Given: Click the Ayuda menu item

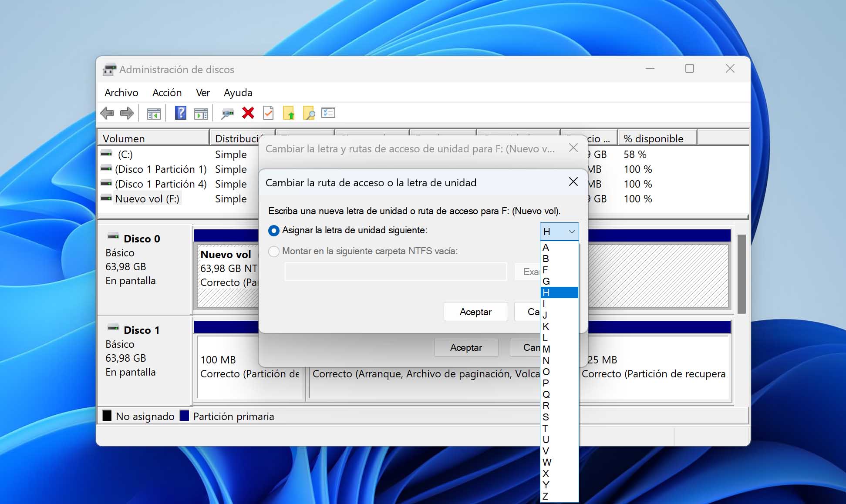Looking at the screenshot, I should [x=237, y=92].
